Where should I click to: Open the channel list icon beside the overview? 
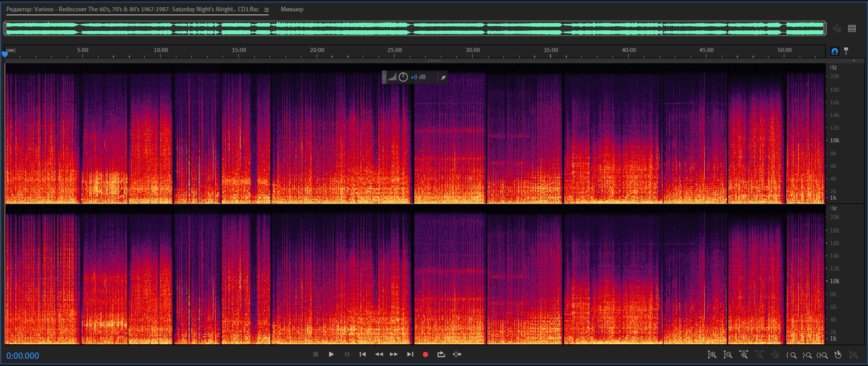(852, 29)
